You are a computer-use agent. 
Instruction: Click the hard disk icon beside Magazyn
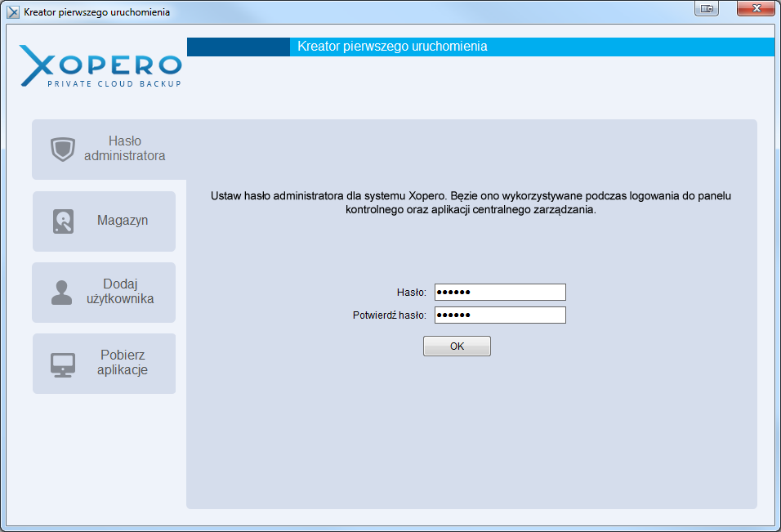(63, 221)
